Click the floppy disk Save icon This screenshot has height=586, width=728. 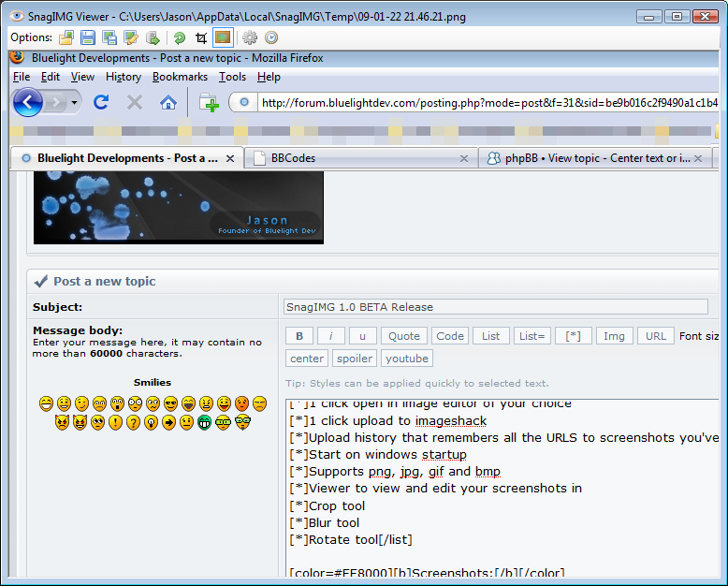coord(87,37)
